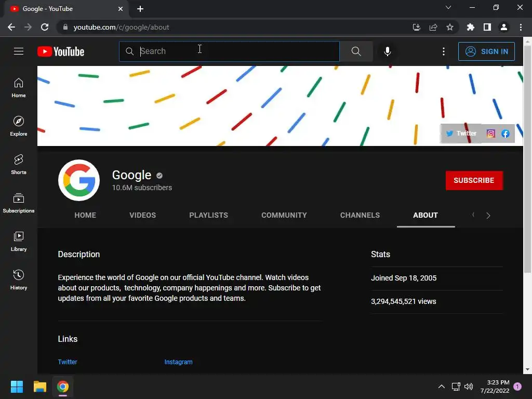Open File Explorer from taskbar

[x=39, y=387]
